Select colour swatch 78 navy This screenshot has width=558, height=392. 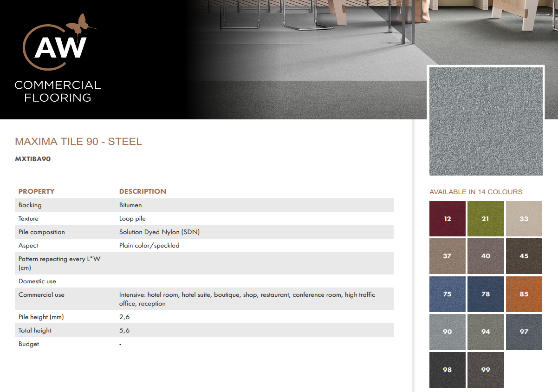[x=486, y=294]
